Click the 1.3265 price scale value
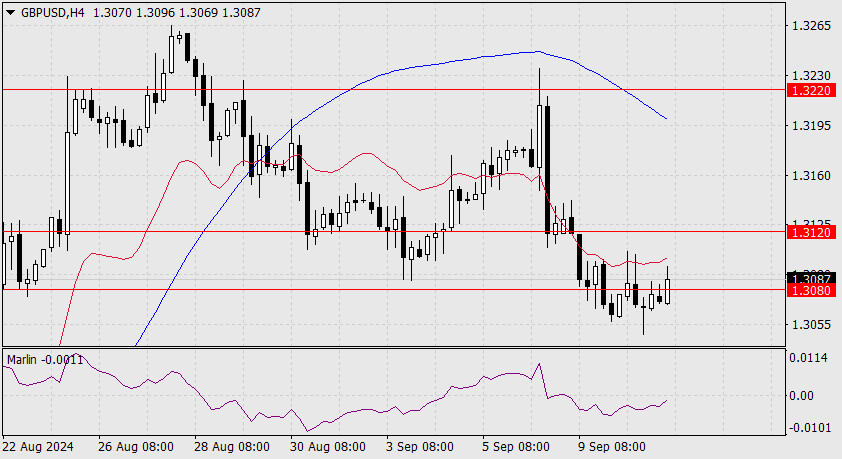Viewport: 842px width, 459px height. click(x=811, y=26)
